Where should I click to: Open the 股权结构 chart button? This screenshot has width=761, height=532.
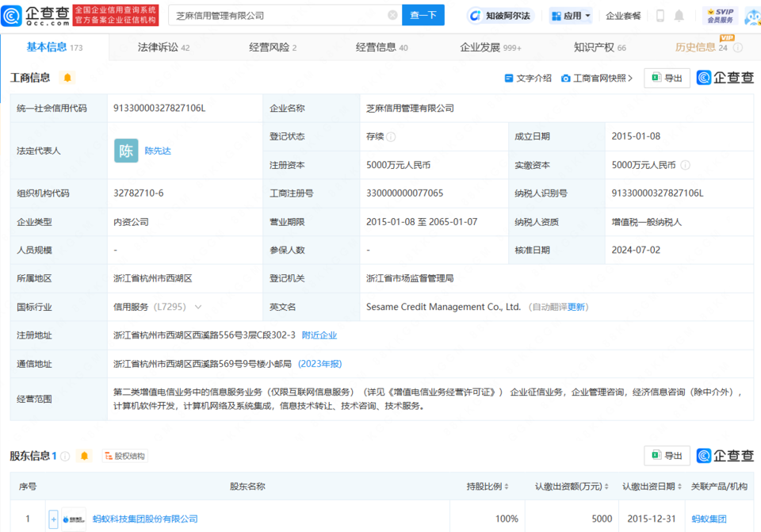(x=124, y=456)
